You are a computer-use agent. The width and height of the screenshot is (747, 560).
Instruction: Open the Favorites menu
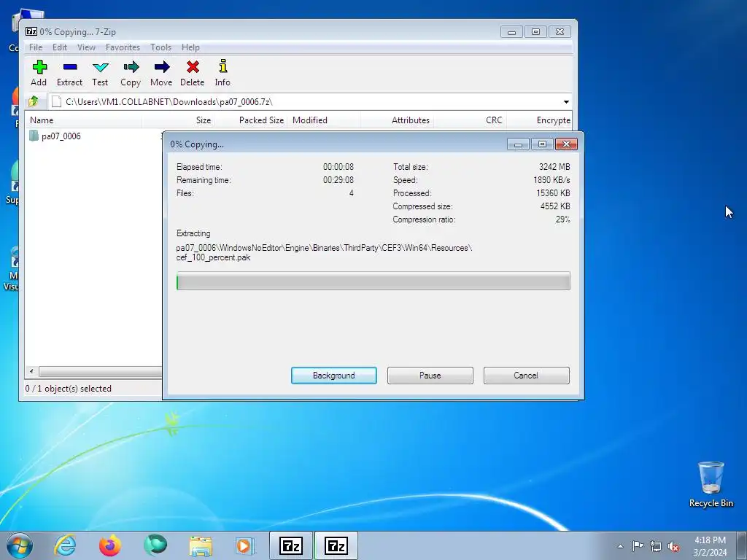pos(123,47)
